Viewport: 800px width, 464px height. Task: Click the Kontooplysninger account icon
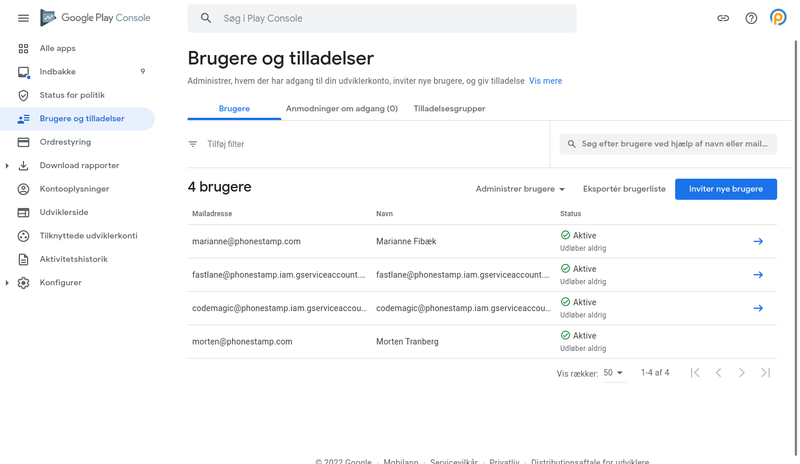coord(23,189)
